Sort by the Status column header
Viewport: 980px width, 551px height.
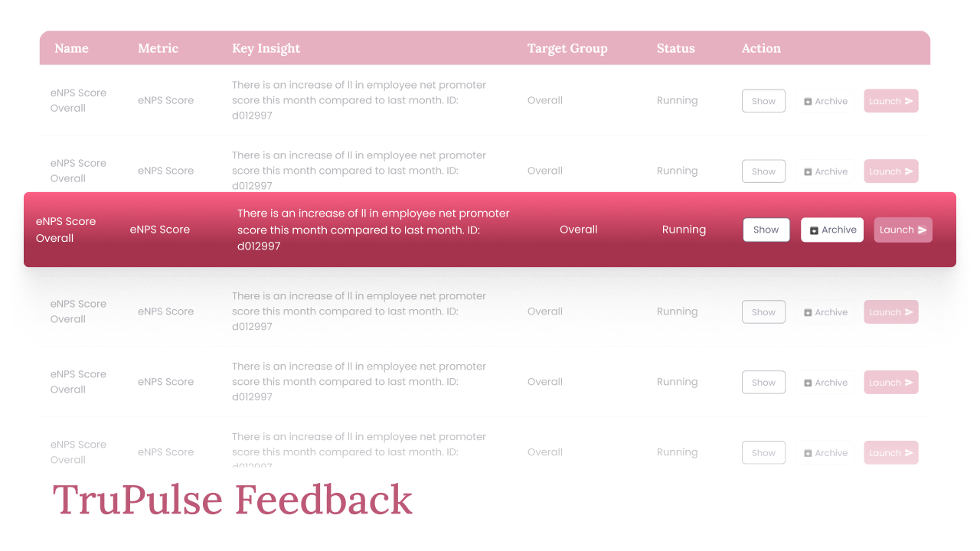(676, 48)
